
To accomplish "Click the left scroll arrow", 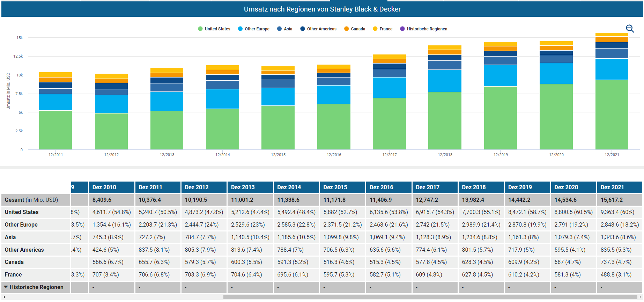I will click(x=4, y=297).
